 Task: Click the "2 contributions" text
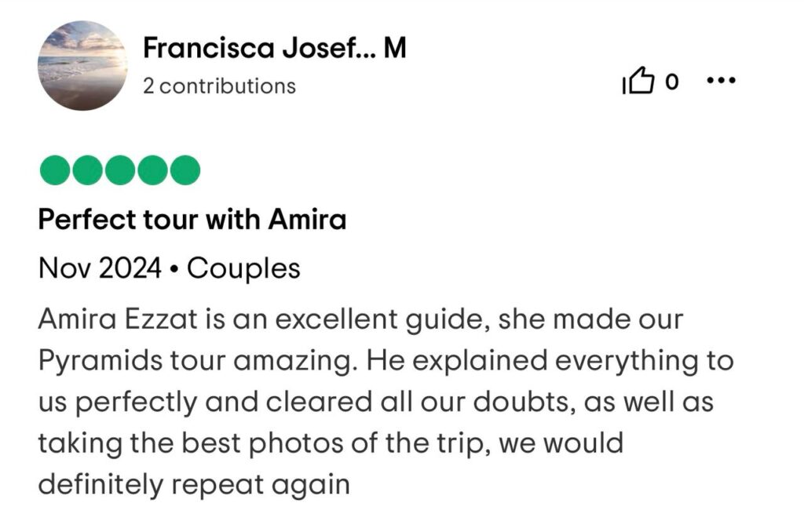tap(219, 86)
